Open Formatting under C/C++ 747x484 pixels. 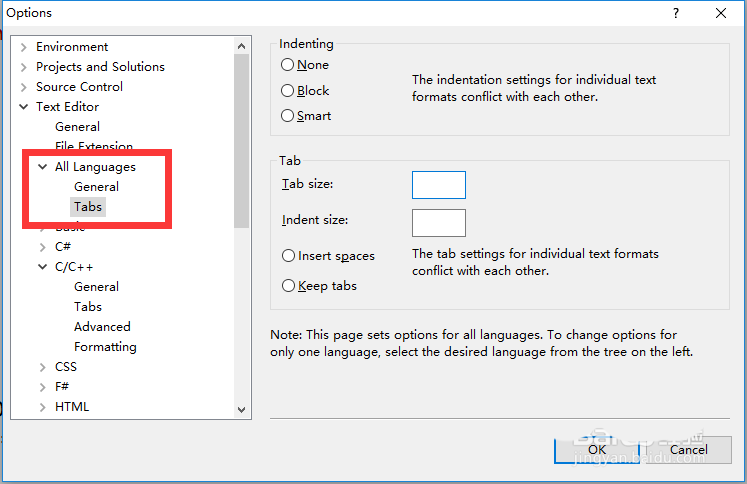click(x=105, y=347)
